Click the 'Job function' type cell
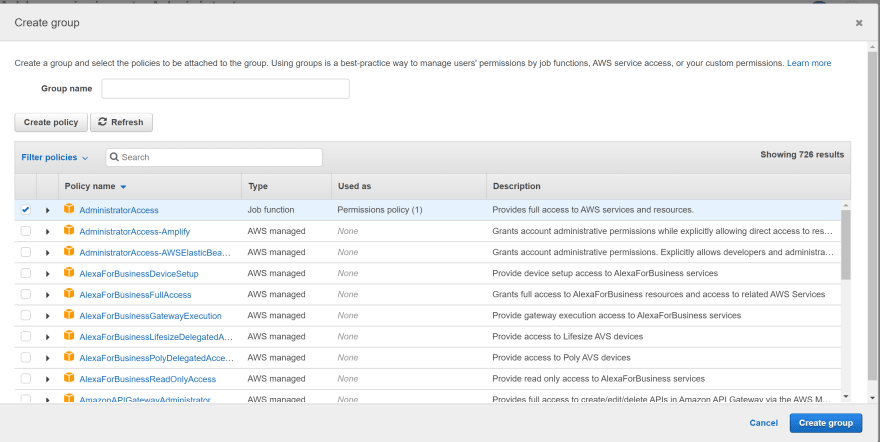 (x=271, y=210)
